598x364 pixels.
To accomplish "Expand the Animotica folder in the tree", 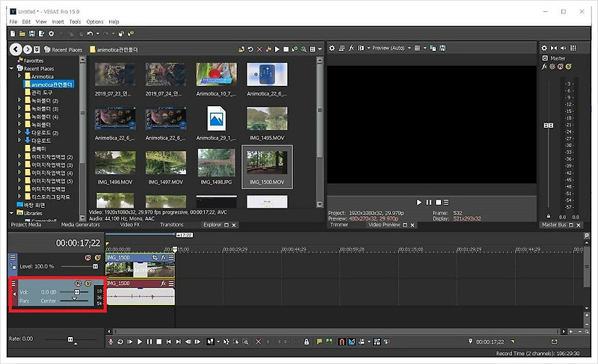I will [x=19, y=76].
